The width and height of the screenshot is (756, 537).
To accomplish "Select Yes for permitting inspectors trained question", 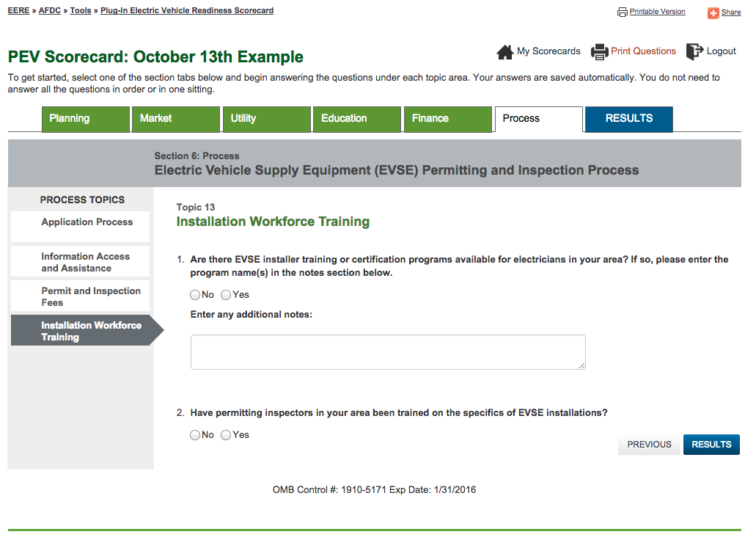I will [x=226, y=435].
